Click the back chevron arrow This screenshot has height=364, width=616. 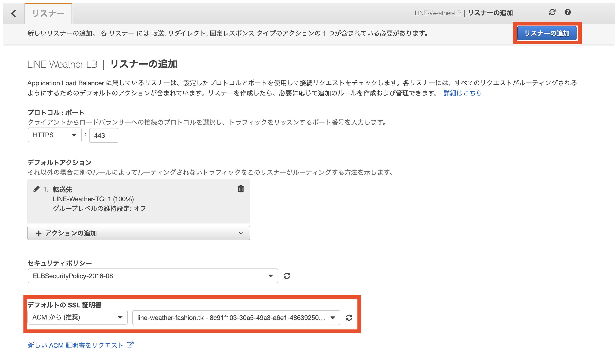click(x=14, y=13)
